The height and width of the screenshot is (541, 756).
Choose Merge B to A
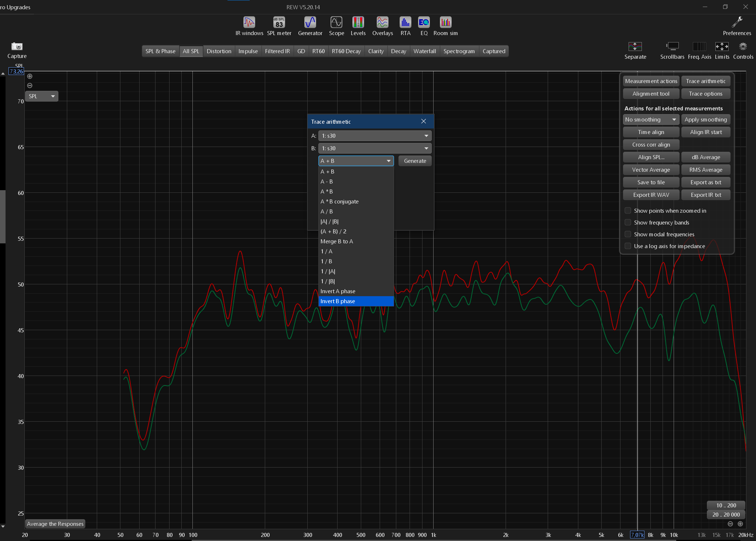click(x=356, y=241)
